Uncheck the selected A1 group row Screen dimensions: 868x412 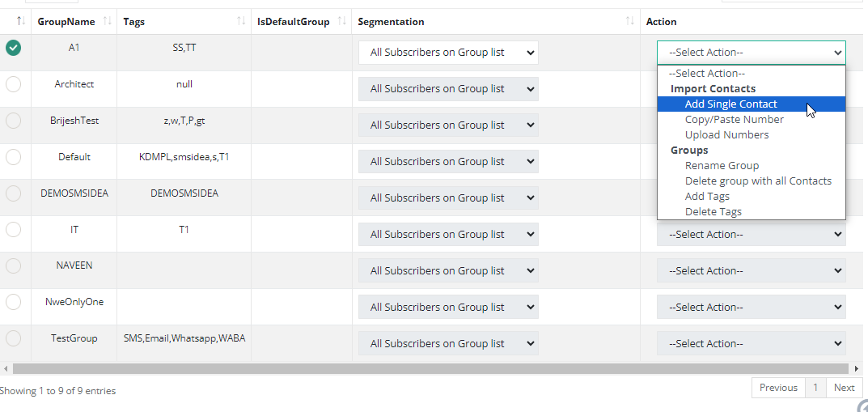[14, 48]
